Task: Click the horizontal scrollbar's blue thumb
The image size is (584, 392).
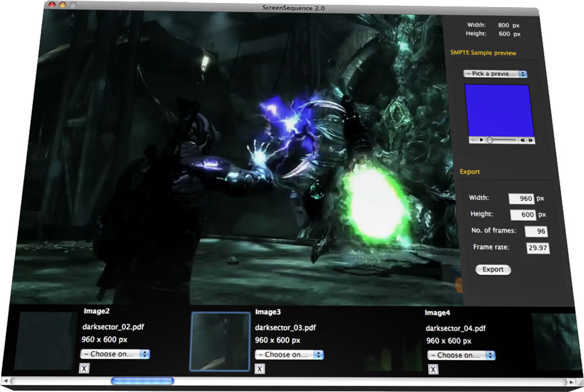Action: (142, 381)
